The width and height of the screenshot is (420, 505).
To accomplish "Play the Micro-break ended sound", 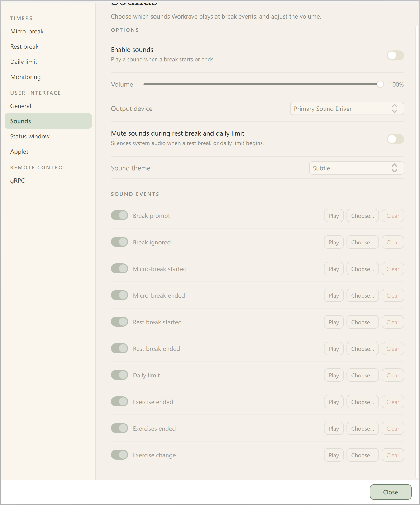I will tap(334, 295).
